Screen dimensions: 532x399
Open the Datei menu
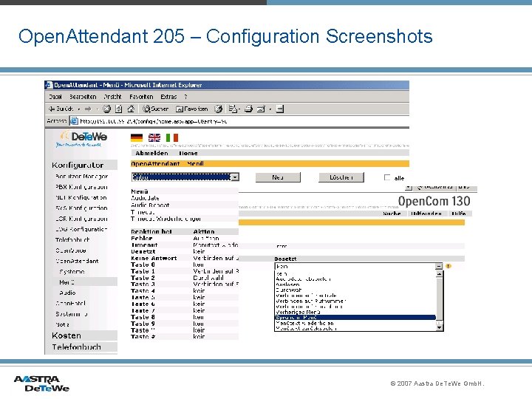(55, 97)
